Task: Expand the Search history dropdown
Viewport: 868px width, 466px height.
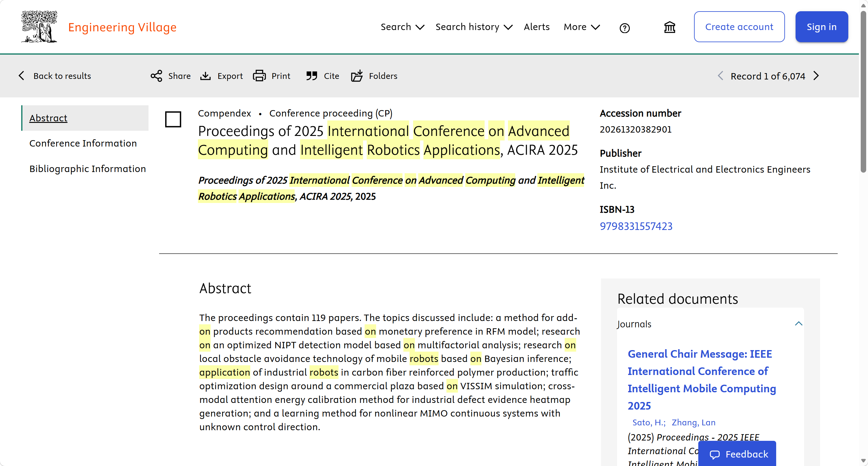Action: click(474, 27)
